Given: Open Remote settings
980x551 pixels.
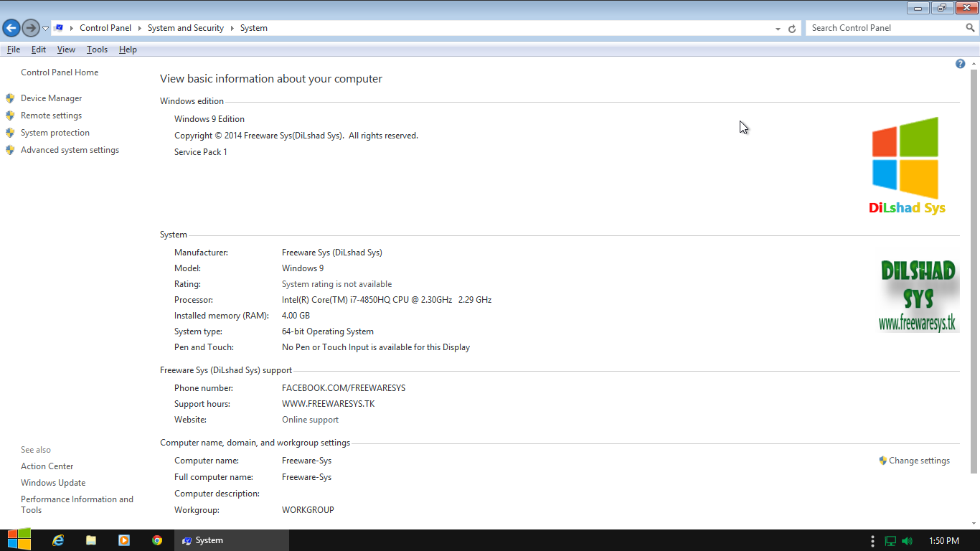Looking at the screenshot, I should pos(52,116).
